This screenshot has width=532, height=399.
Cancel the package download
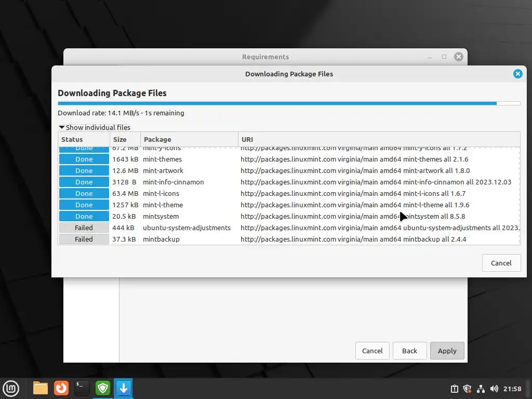[x=501, y=263]
